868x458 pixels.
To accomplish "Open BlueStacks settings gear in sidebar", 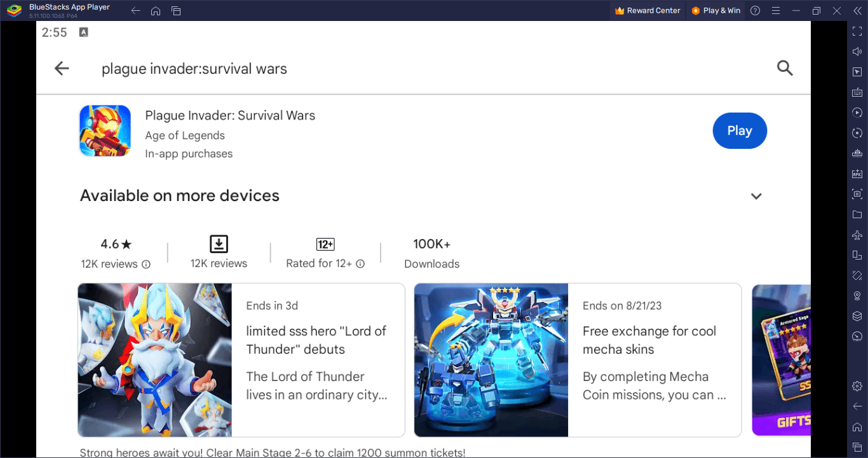I will [x=857, y=386].
